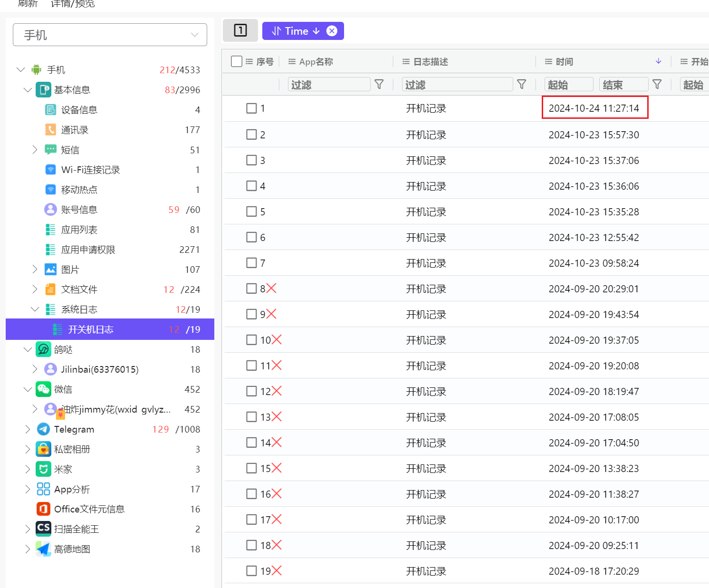Collapse the 系统日志 tree node
709x588 pixels.
(35, 309)
